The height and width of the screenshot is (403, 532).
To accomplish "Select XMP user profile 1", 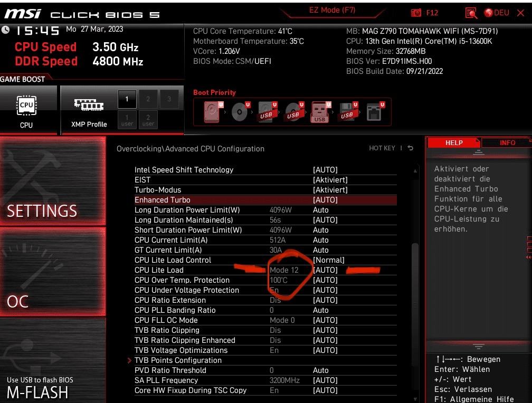I will tap(127, 120).
